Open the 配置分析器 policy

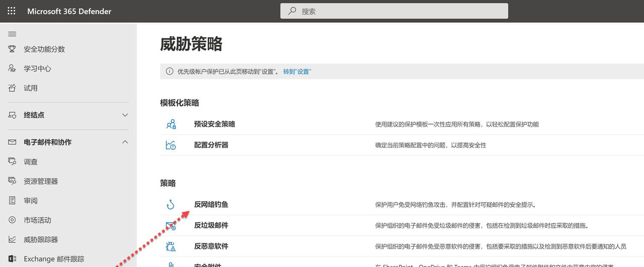(x=211, y=145)
